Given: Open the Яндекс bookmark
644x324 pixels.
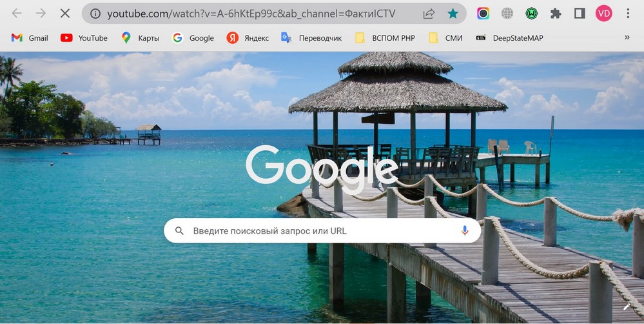Looking at the screenshot, I should click(248, 38).
